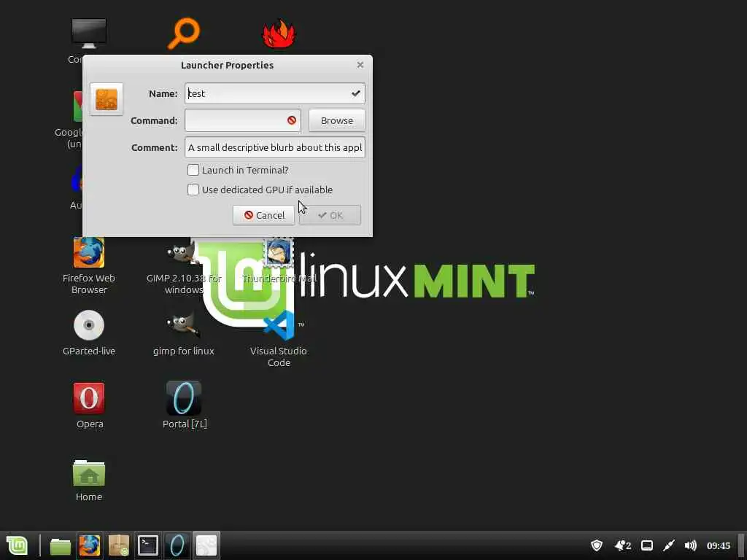Cancel the Launcher Properties dialog
Screen dimensions: 747x560
(263, 215)
